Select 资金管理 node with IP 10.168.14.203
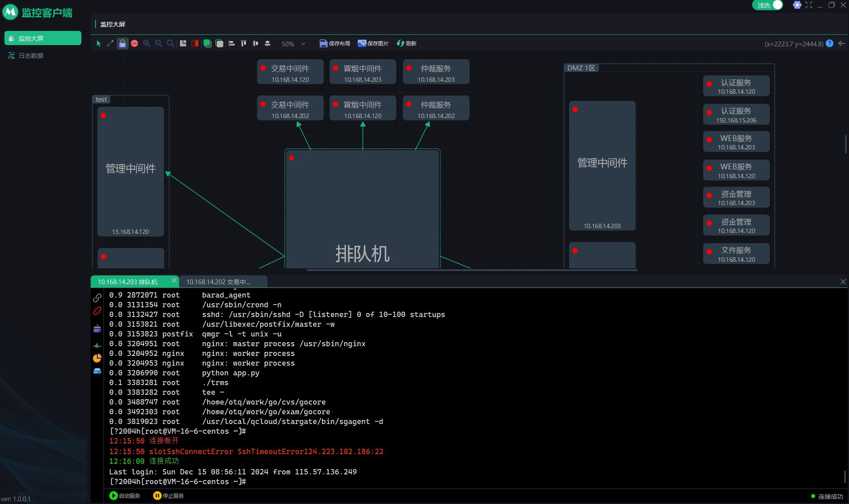 click(x=736, y=198)
